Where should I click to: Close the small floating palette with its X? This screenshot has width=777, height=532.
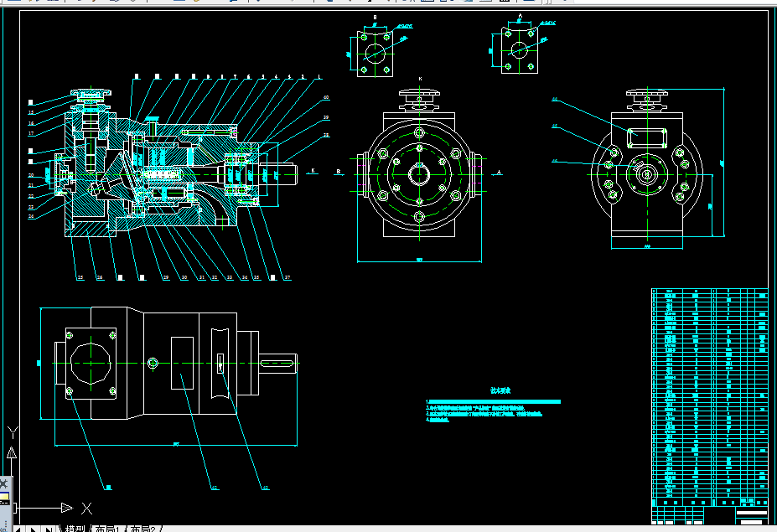[3, 483]
